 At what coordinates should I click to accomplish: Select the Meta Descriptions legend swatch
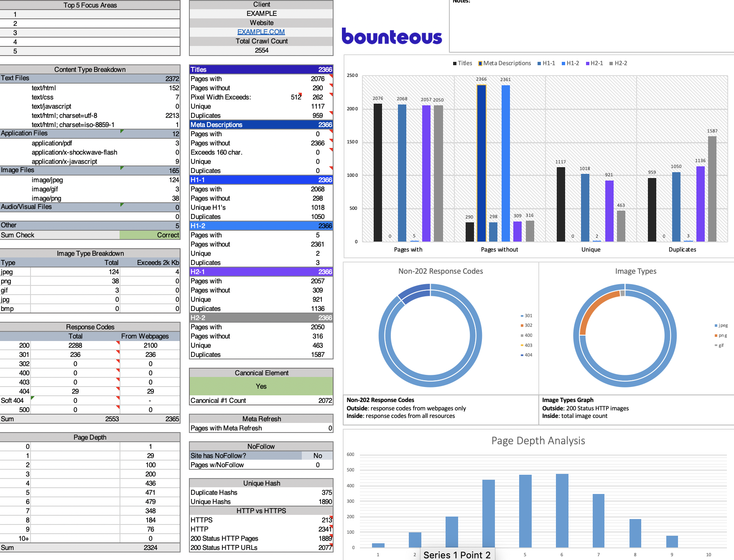click(480, 64)
